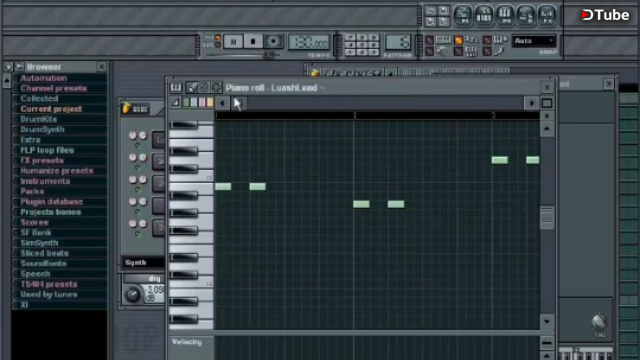Open the Mixer FX window button

coord(547,16)
